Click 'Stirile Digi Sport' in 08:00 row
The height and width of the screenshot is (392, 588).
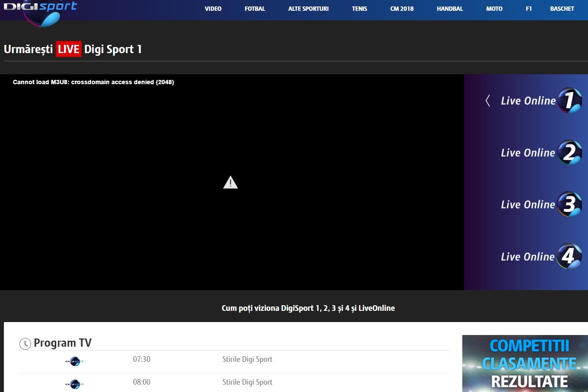pyautogui.click(x=247, y=382)
